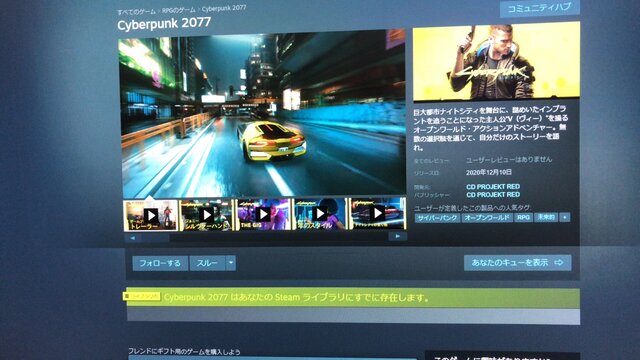Play the 4つのスタイル video thumbnail
Image resolution: width=640 pixels, height=360 pixels.
point(320,213)
